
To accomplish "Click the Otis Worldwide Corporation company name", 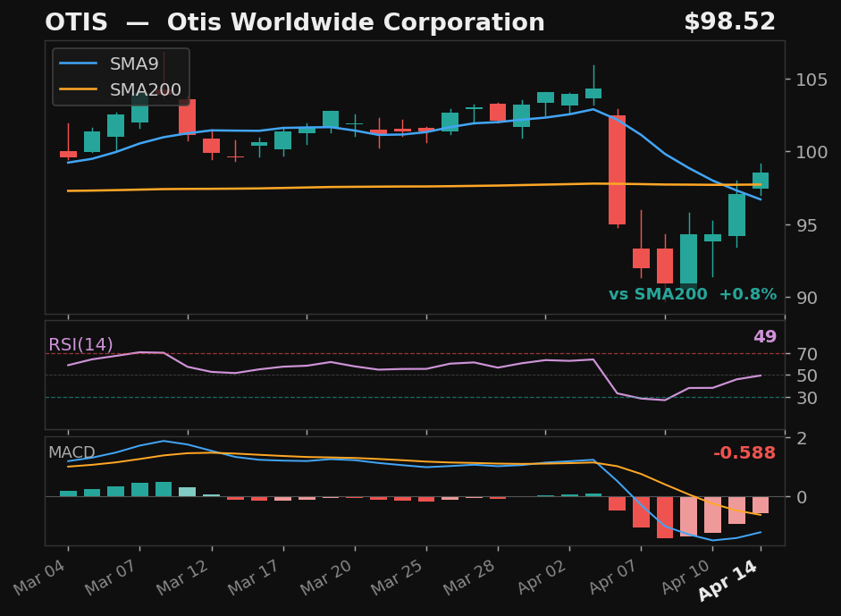I will tap(356, 22).
